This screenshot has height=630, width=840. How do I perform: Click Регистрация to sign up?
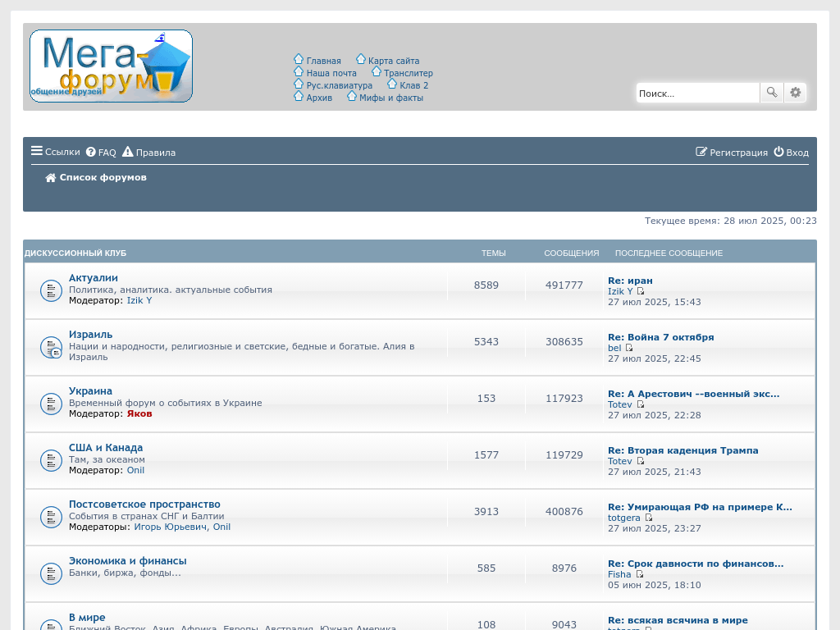point(732,153)
